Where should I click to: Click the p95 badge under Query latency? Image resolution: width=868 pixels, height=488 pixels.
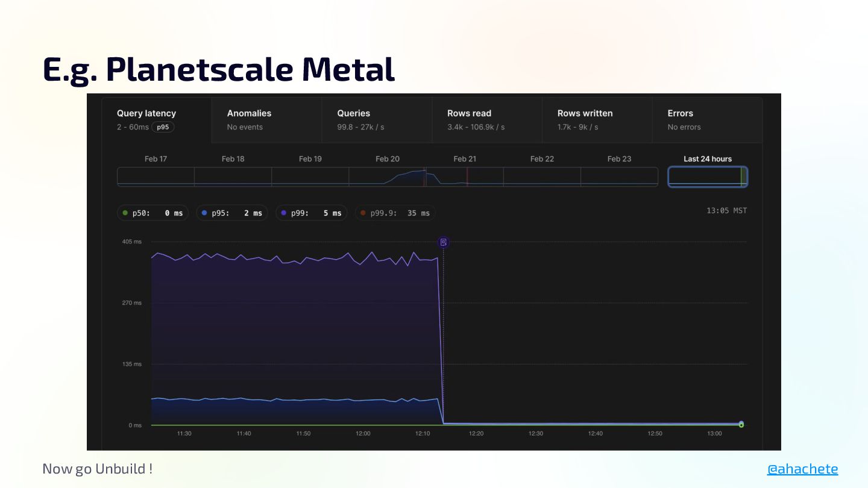pos(163,127)
